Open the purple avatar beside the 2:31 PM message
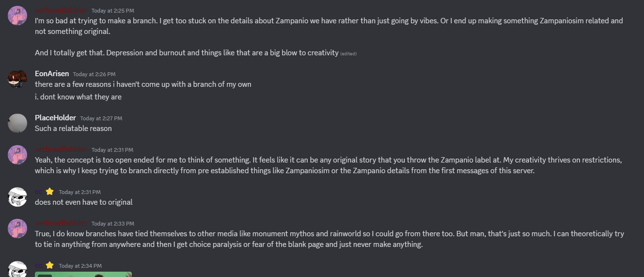 (17, 155)
